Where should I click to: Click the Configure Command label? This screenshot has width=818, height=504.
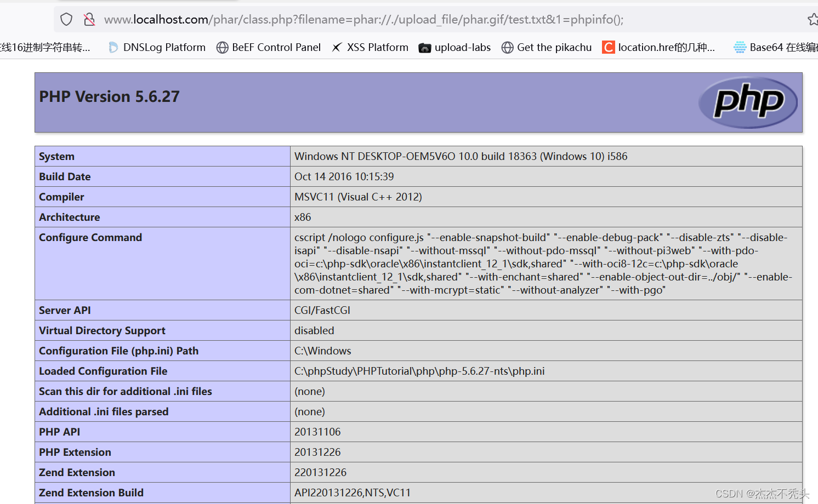90,238
